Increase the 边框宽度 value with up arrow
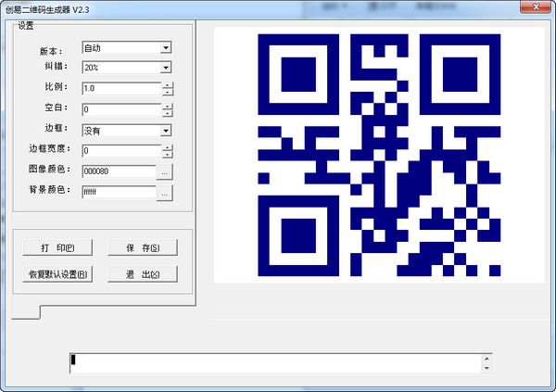Viewport: 556px width, 392px height. 168,147
